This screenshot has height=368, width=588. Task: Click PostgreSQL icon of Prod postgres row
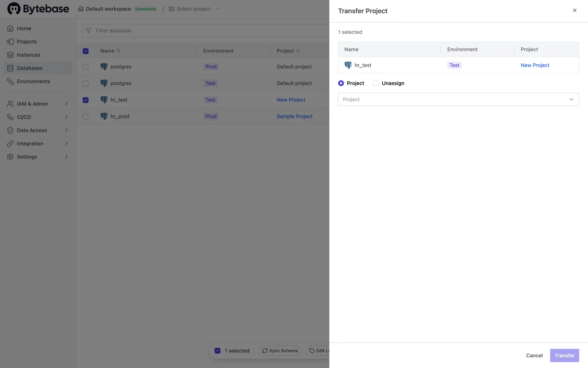tap(104, 67)
